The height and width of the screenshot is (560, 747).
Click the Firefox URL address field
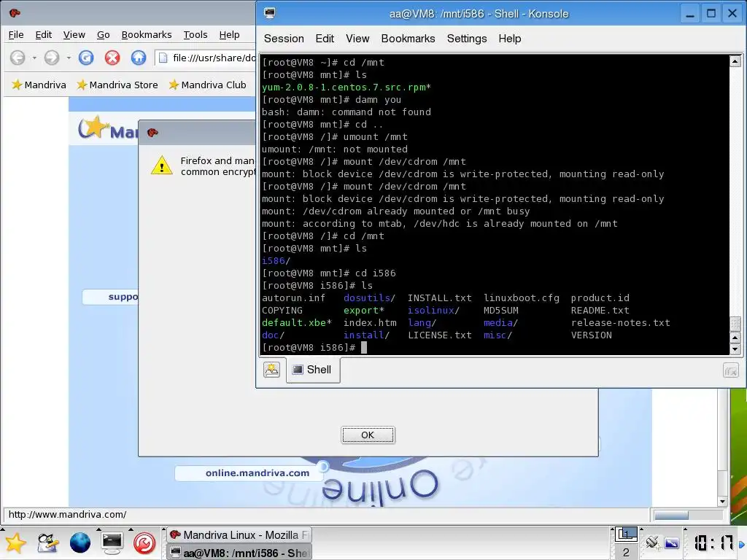tap(206, 58)
